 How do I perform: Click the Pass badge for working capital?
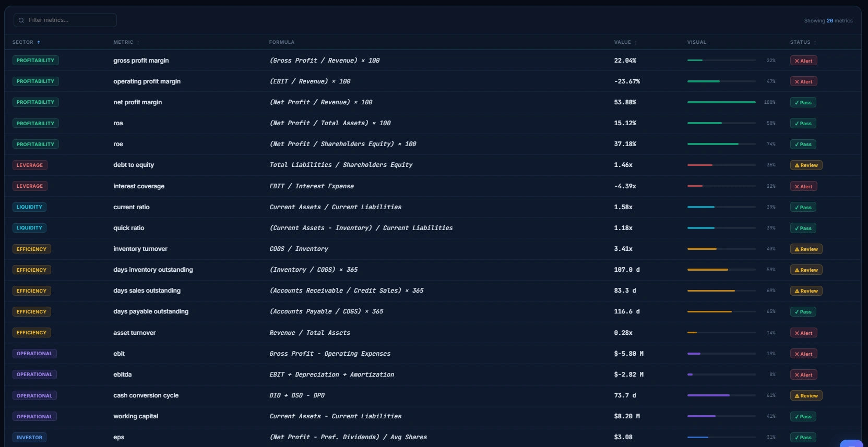pyautogui.click(x=803, y=416)
